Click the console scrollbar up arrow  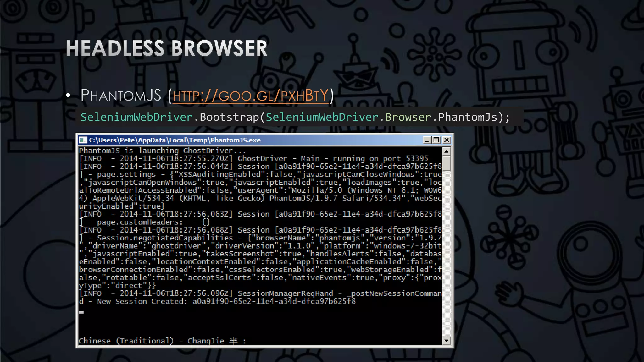pyautogui.click(x=446, y=151)
